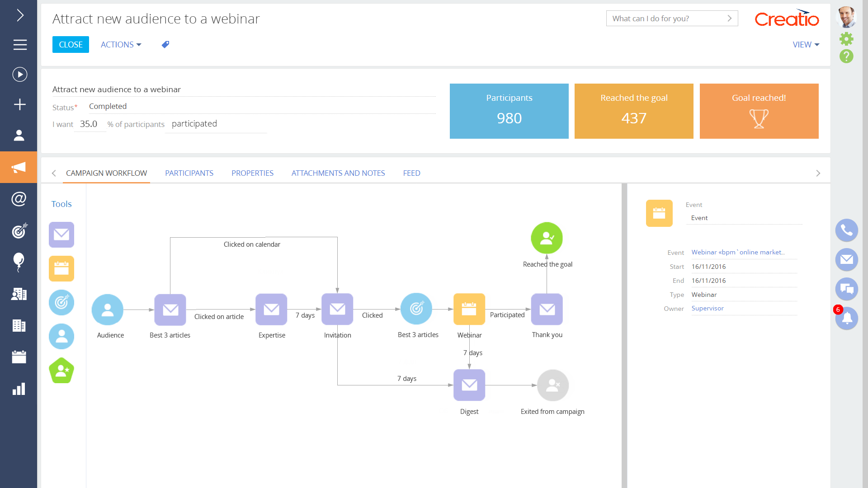Click the Exited from campaign node icon

coord(552,385)
